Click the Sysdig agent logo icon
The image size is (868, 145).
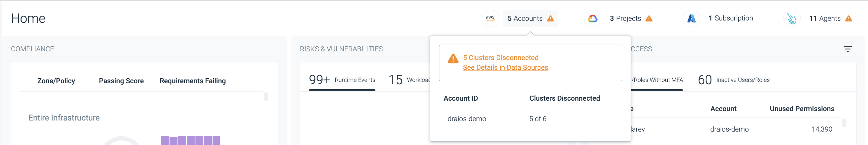[x=792, y=18]
